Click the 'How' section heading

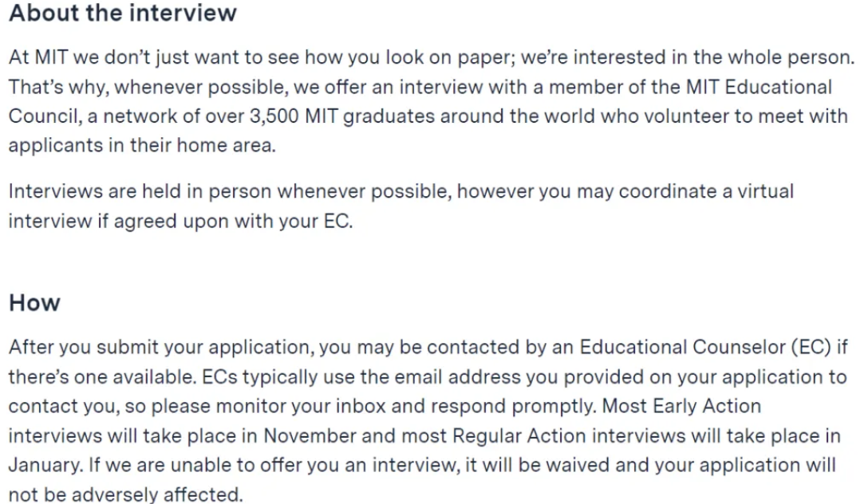(x=34, y=303)
